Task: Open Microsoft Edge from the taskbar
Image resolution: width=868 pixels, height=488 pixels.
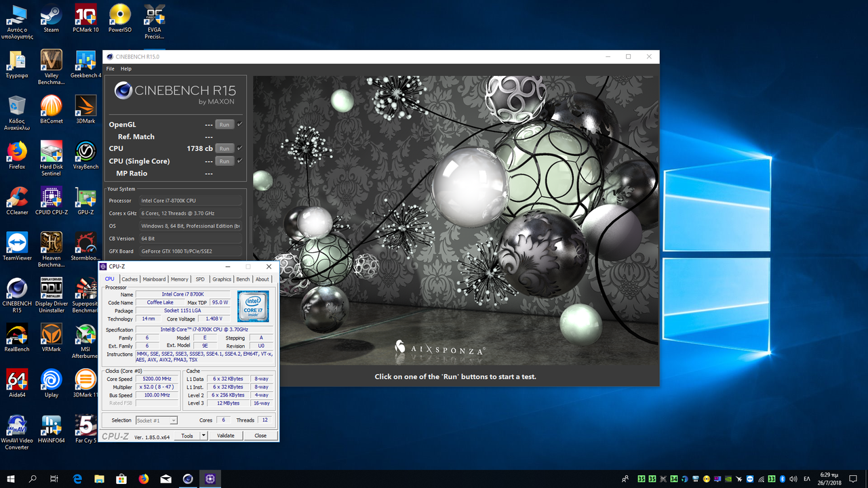Action: coord(77,479)
